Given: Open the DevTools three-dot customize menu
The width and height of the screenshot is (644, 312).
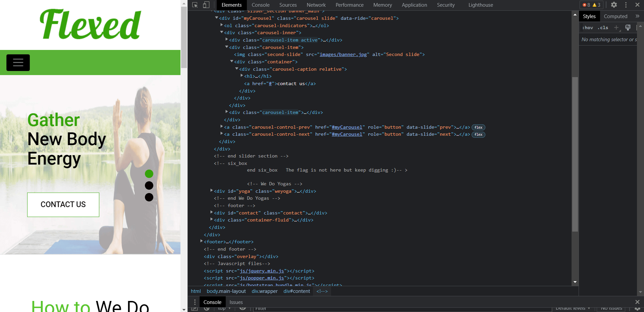Looking at the screenshot, I should 626,5.
